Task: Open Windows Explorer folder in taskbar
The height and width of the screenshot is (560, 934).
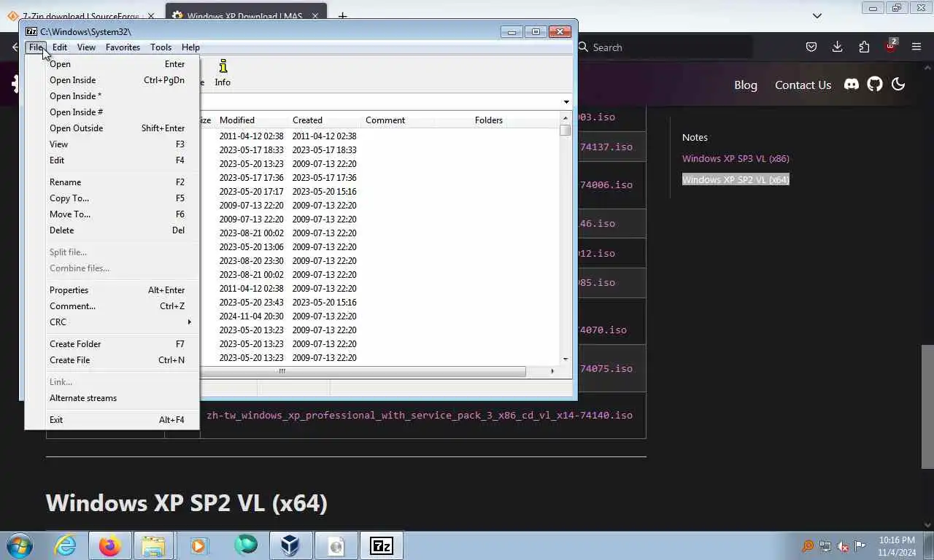Action: click(154, 545)
